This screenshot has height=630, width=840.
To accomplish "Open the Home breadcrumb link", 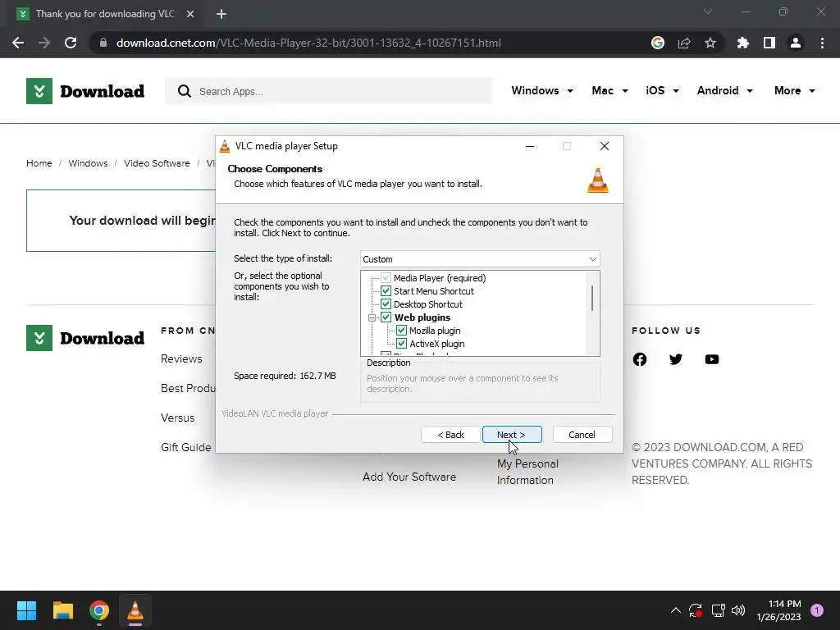I will 39,163.
